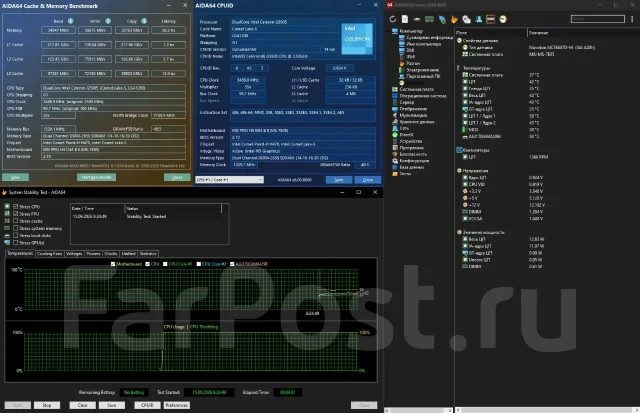Click scrollbar under sensor values list
The height and width of the screenshot is (413, 640).
coord(546,410)
